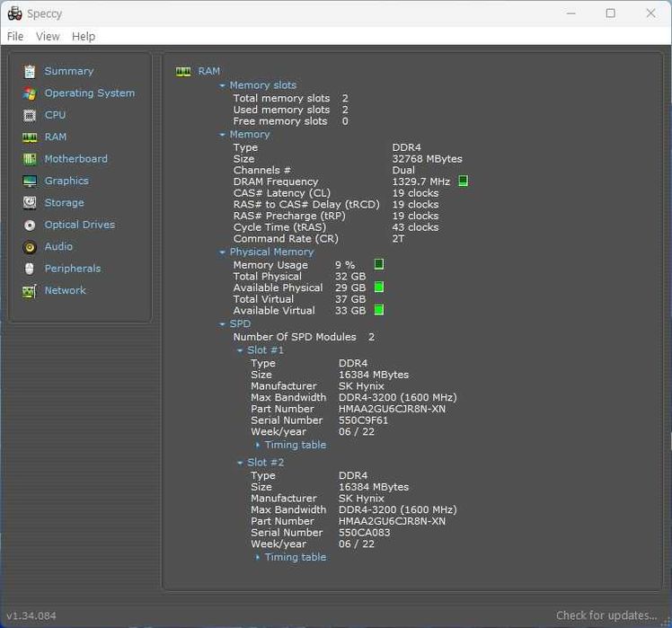Image resolution: width=672 pixels, height=628 pixels.
Task: Show the Motherboard section
Action: 75,159
